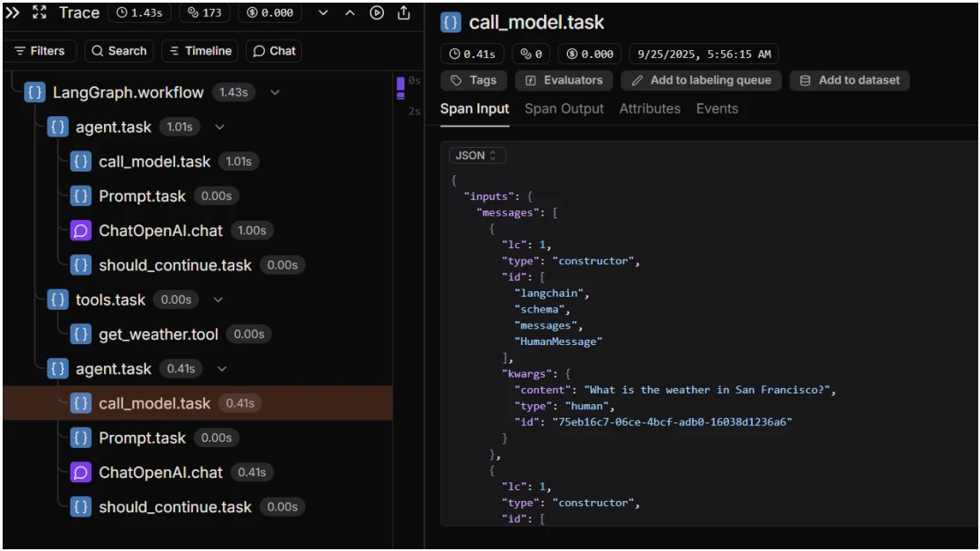The width and height of the screenshot is (980, 551).
Task: Click the Search button in trace panel
Action: (119, 51)
